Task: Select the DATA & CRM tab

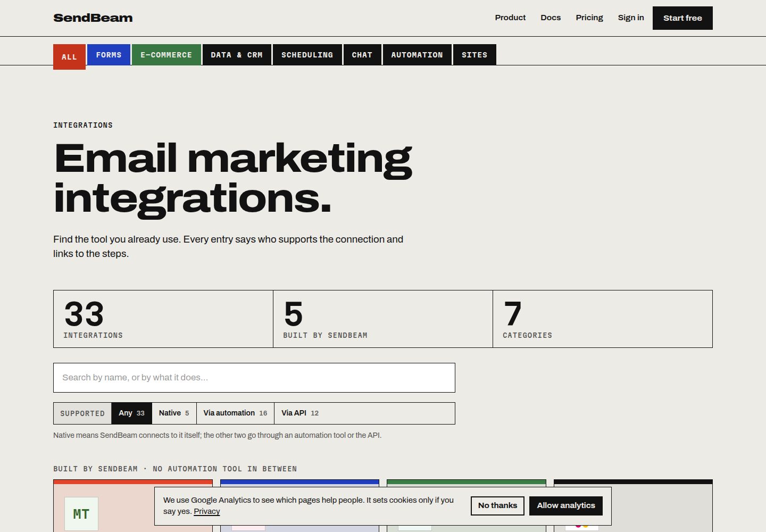Action: coord(237,54)
